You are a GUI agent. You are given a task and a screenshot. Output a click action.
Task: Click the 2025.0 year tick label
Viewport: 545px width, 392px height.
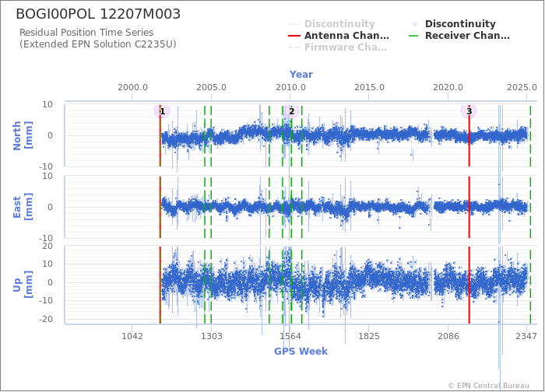522,87
